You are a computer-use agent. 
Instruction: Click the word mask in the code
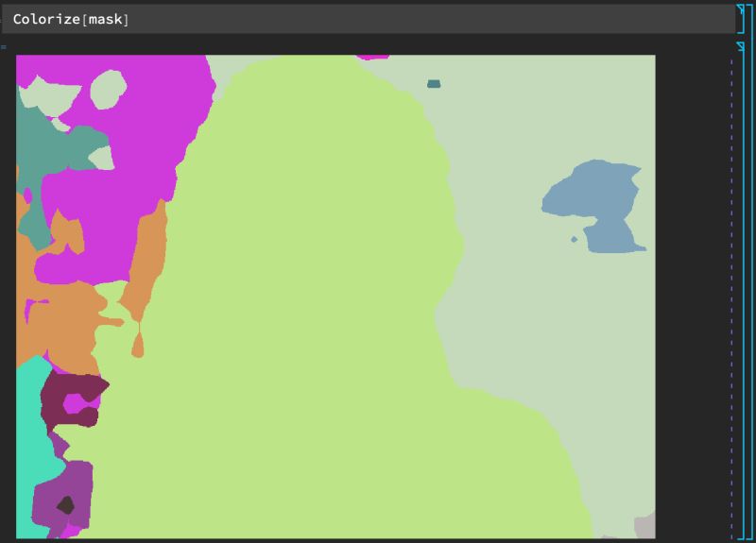point(106,19)
